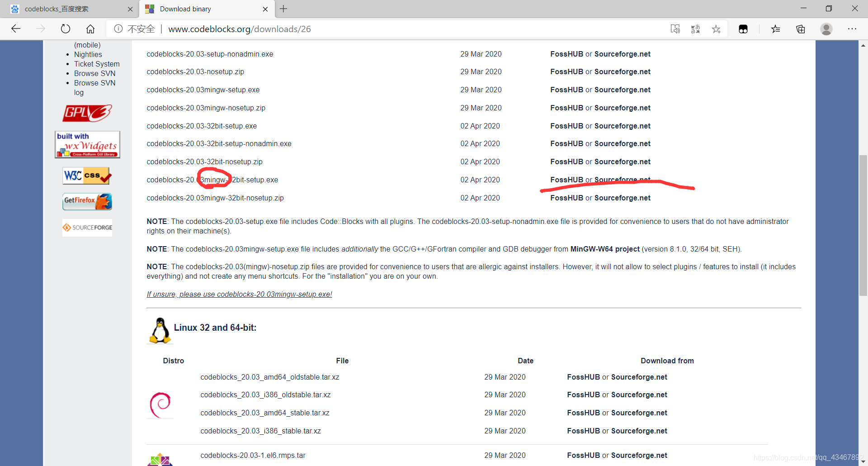This screenshot has height=466, width=868.
Task: Open Ticket System sidebar link
Action: (97, 64)
